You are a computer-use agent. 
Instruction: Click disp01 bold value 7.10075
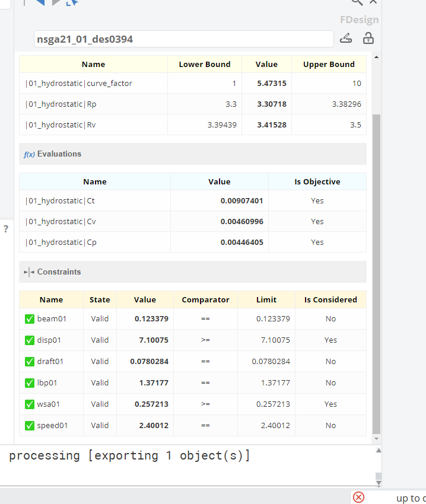154,340
